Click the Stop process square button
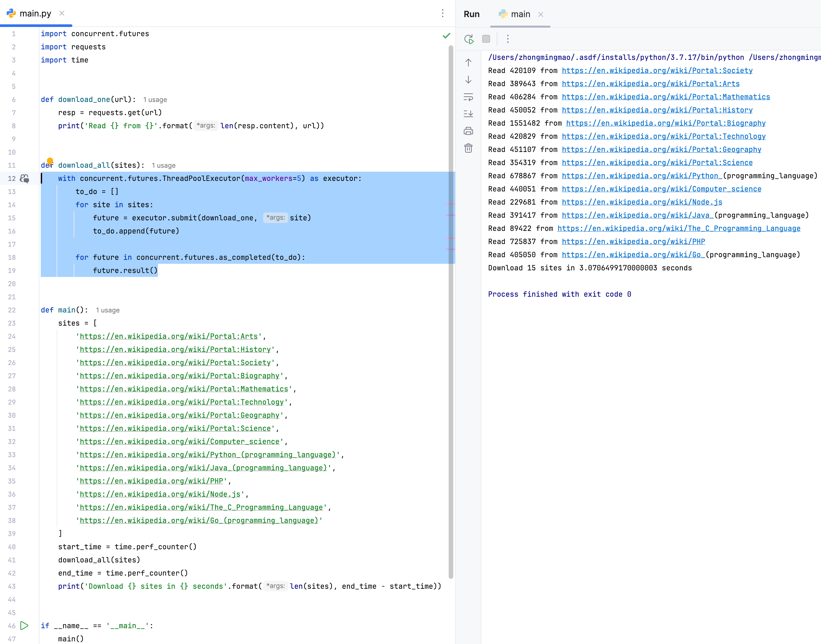This screenshot has width=821, height=644. (x=486, y=39)
